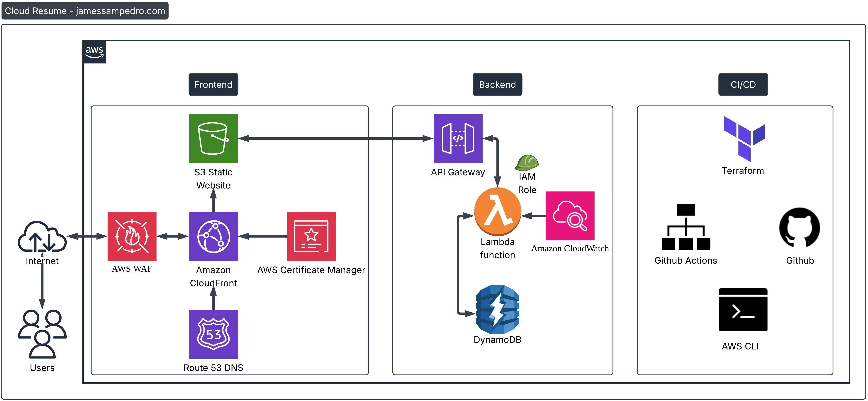
Task: Click the Amazon CloudFront icon
Action: pos(213,236)
